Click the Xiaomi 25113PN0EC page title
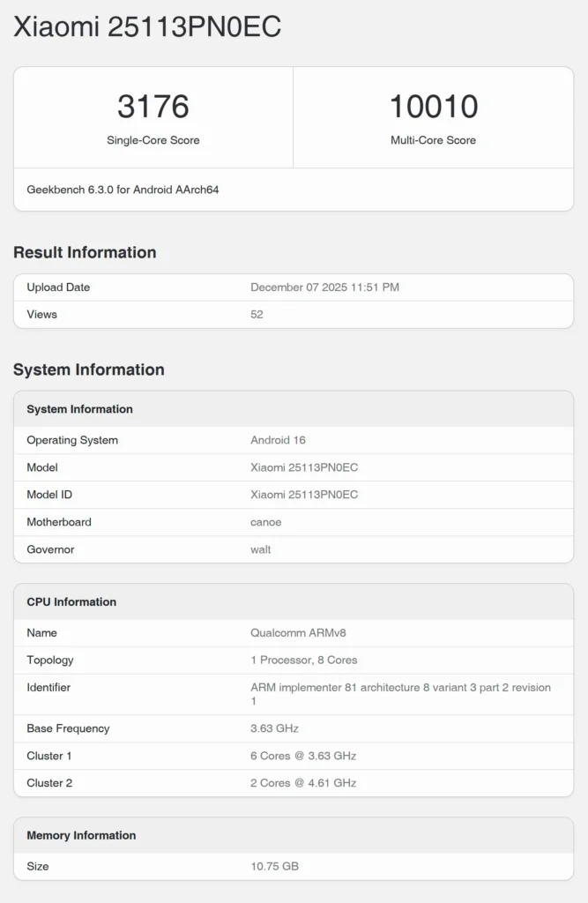Viewport: 588px width, 903px height. point(147,27)
